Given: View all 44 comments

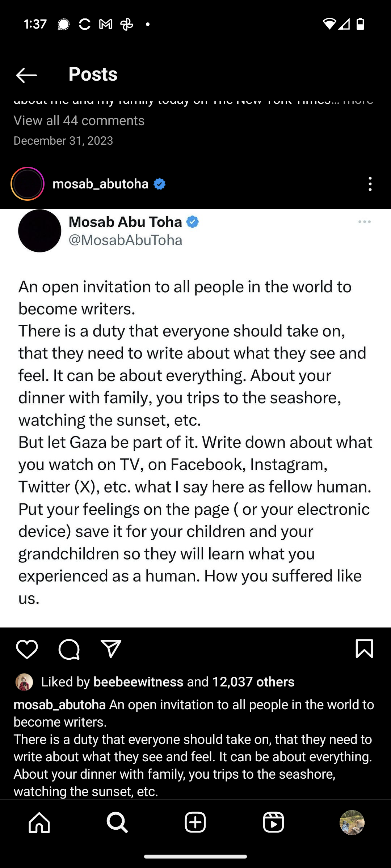Looking at the screenshot, I should coord(79,120).
